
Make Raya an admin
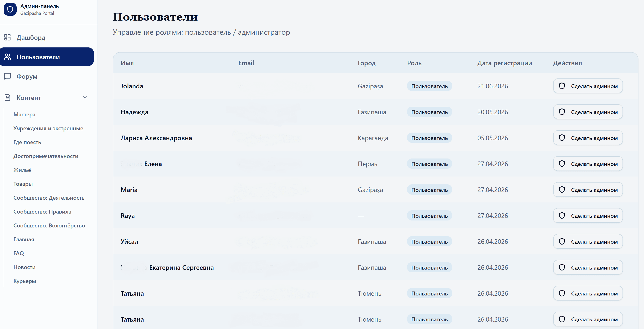588,216
